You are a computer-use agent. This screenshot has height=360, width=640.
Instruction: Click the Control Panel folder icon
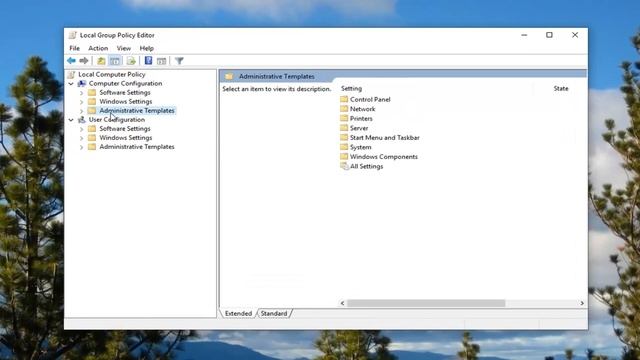(x=344, y=99)
